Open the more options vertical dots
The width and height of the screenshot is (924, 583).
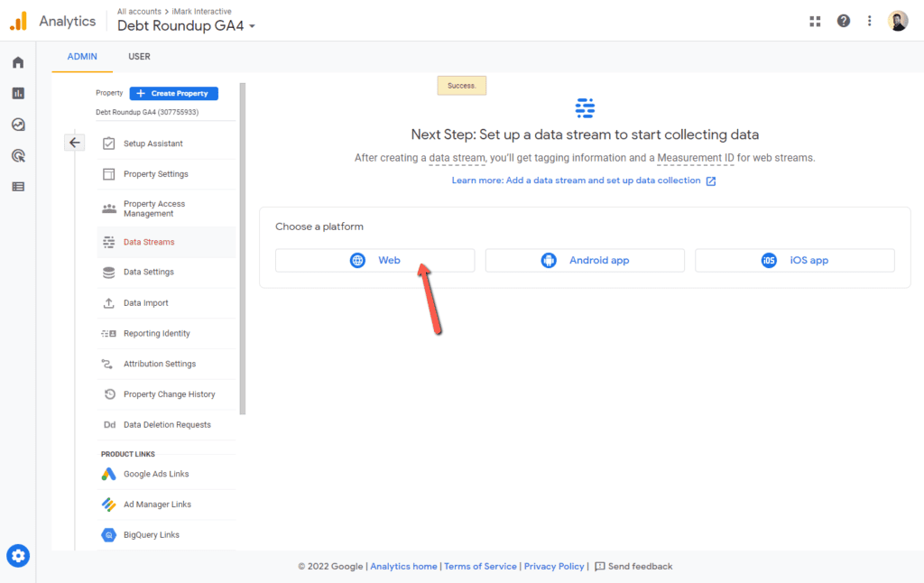869,22
